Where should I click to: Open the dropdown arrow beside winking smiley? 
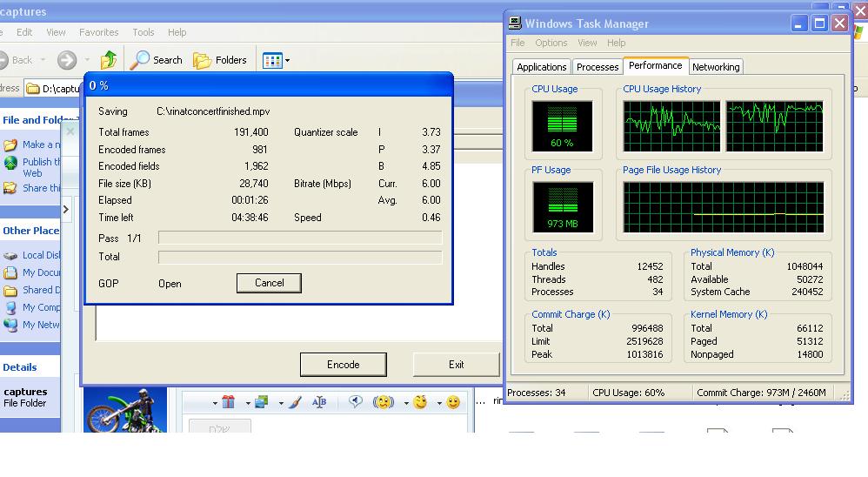tap(406, 403)
